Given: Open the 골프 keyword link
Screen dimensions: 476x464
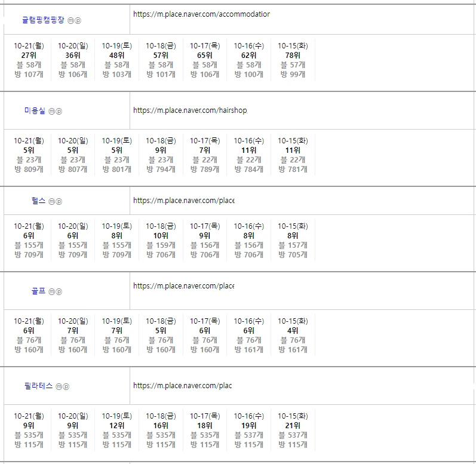Looking at the screenshot, I should [38, 291].
